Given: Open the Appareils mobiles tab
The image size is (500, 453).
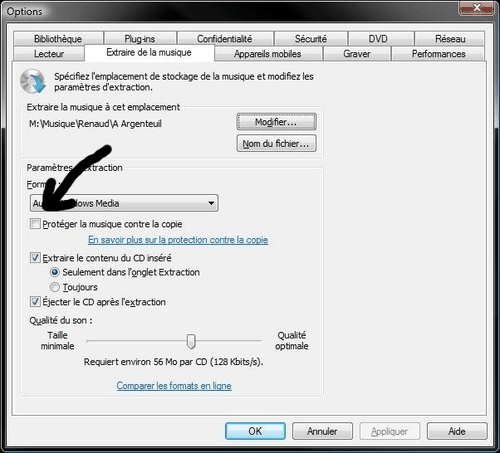Looking at the screenshot, I should 268,54.
